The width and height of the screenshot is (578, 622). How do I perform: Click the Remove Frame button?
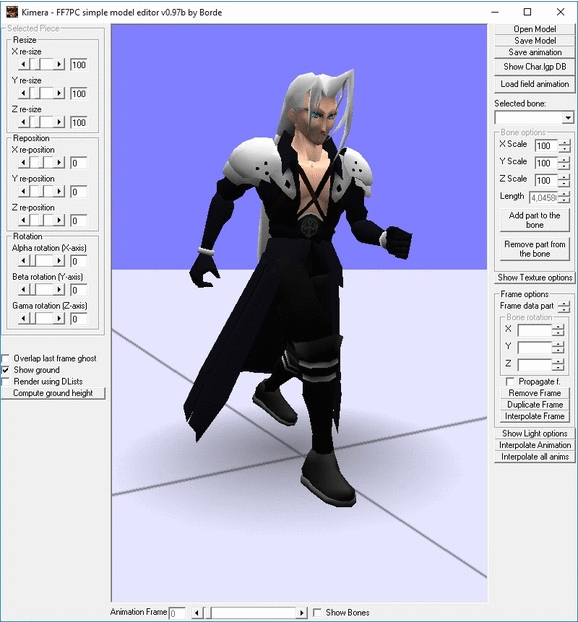pyautogui.click(x=534, y=393)
